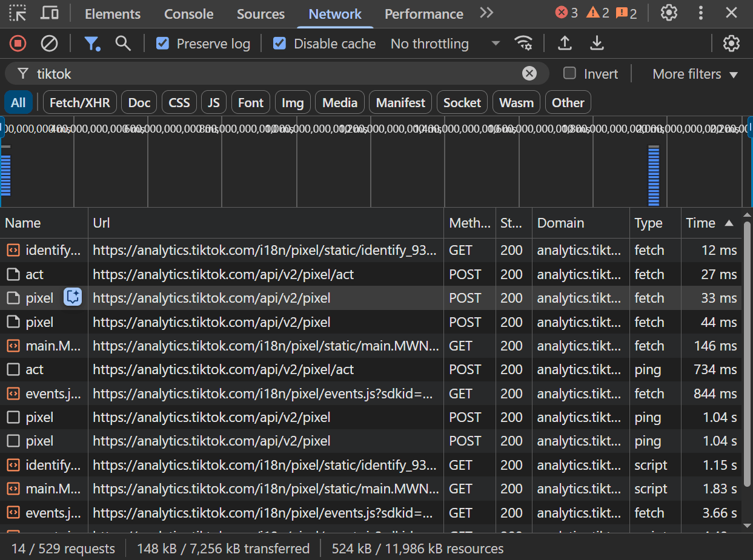Export HAR using the download icon
This screenshot has width=753, height=560.
point(597,44)
